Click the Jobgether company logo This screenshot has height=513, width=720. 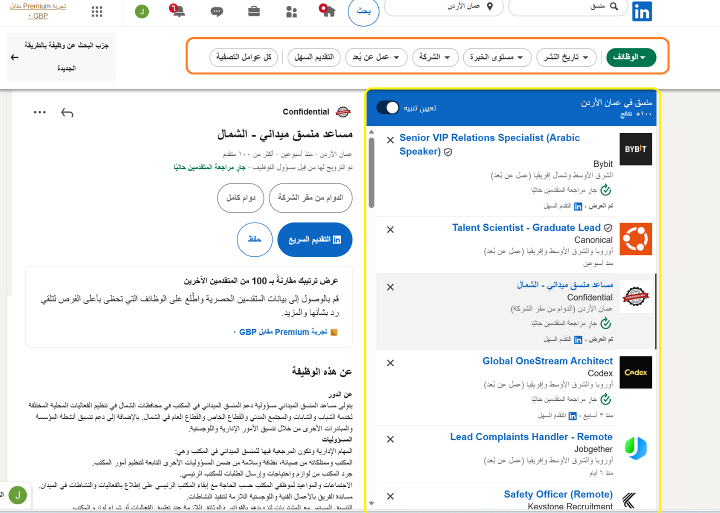click(636, 448)
